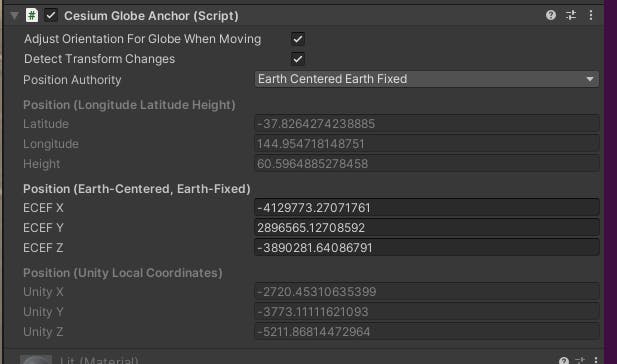This screenshot has height=364, width=617.
Task: Disable the Cesium Globe Anchor component checkbox
Action: click(51, 16)
